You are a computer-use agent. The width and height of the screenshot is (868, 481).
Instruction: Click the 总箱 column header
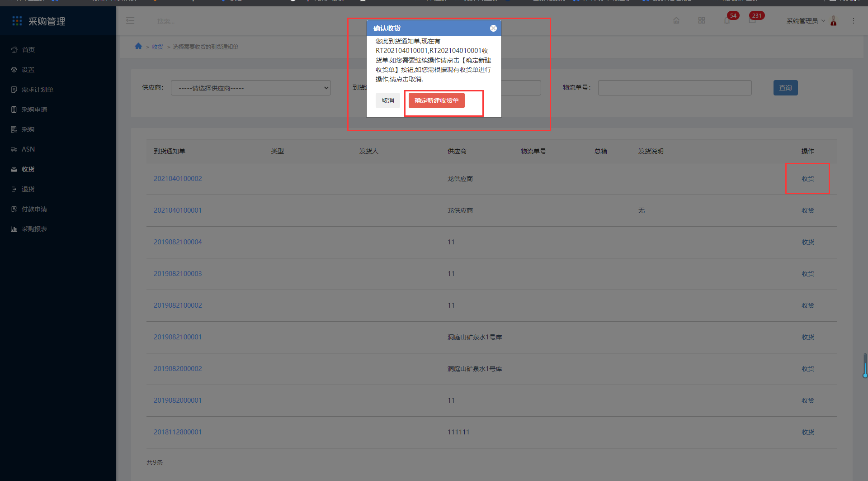(601, 151)
